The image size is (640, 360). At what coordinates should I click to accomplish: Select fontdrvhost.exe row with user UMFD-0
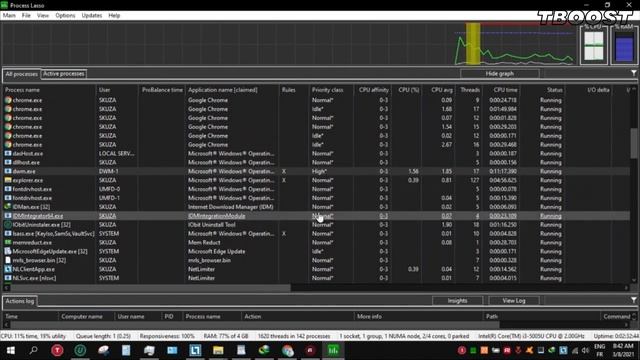[316, 189]
